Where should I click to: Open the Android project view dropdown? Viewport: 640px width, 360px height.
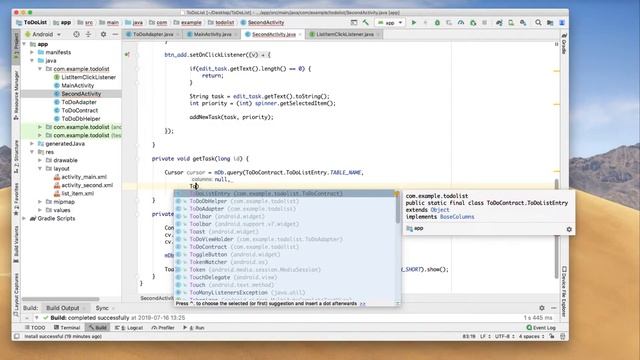pyautogui.click(x=43, y=34)
